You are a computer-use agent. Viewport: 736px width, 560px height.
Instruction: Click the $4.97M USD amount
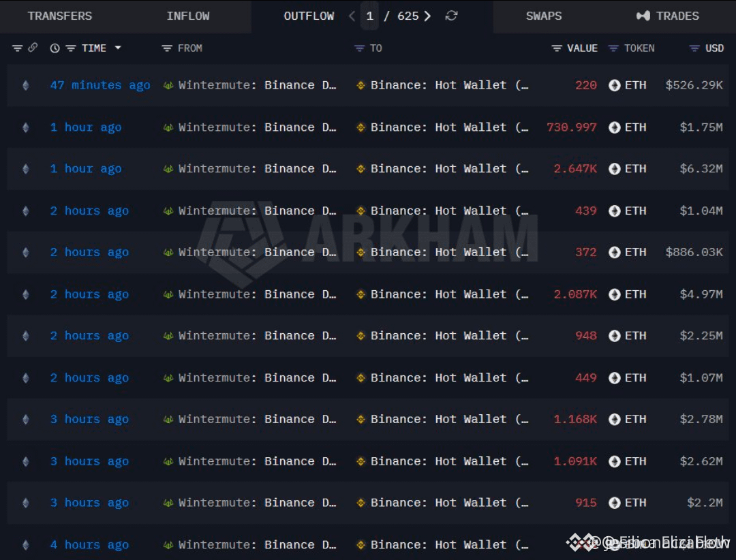pyautogui.click(x=701, y=294)
